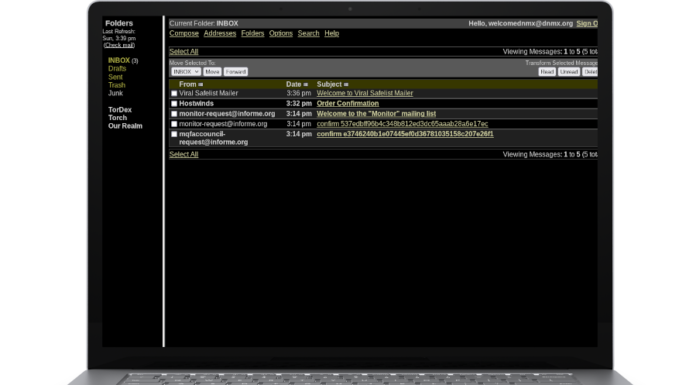Open the Trash folder
Viewport: 696px width, 385px height.
pos(117,85)
